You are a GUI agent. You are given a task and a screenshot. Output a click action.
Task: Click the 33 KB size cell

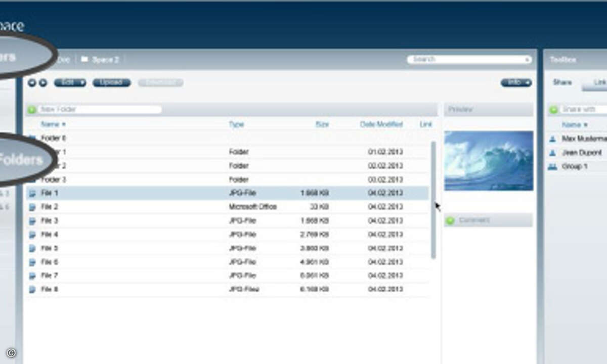(x=318, y=207)
